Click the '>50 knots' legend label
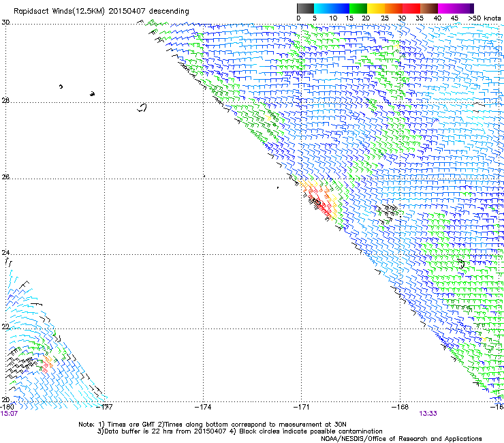 [484, 18]
